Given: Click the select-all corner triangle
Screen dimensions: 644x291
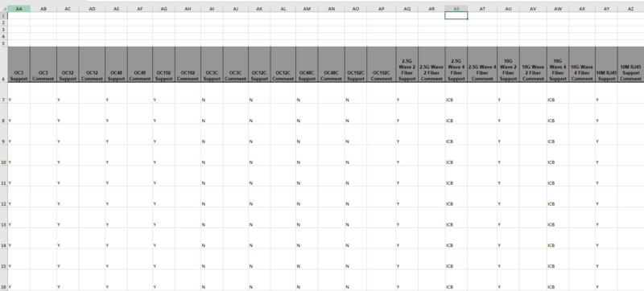Looking at the screenshot, I should [4, 9].
